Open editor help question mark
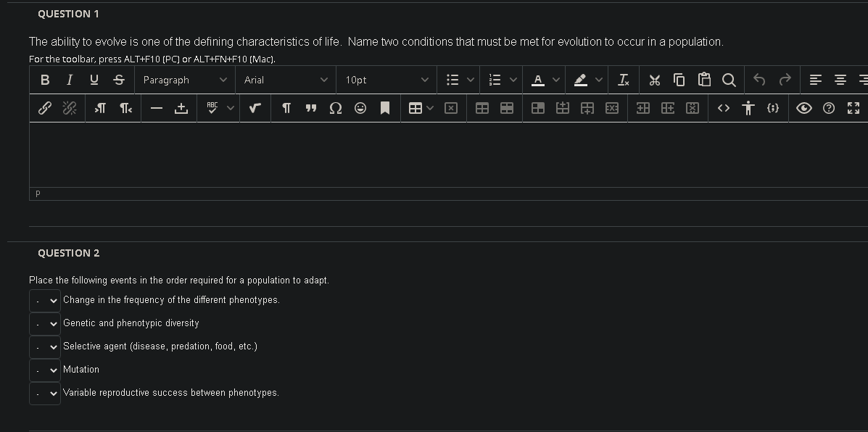 [x=829, y=109]
